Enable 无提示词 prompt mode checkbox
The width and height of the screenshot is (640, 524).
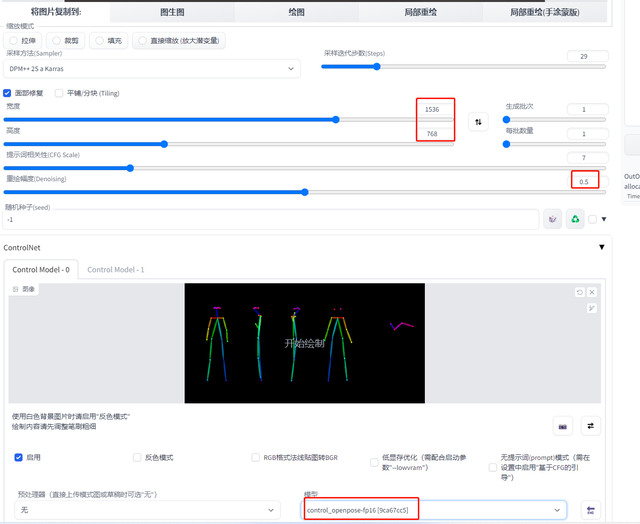click(493, 467)
